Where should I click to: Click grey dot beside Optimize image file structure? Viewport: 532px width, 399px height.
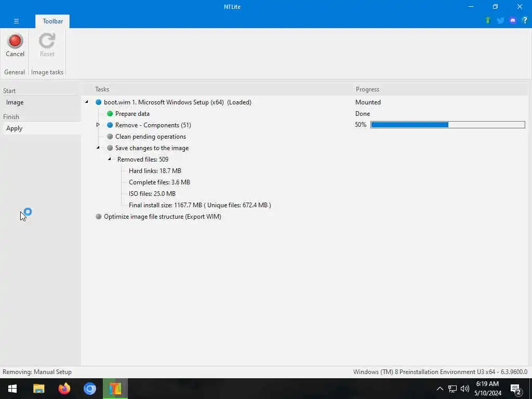(98, 217)
